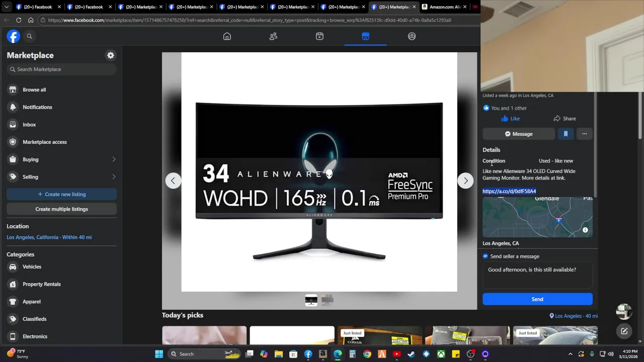Go to Facebook Home icon
644x362 pixels.
tap(227, 36)
